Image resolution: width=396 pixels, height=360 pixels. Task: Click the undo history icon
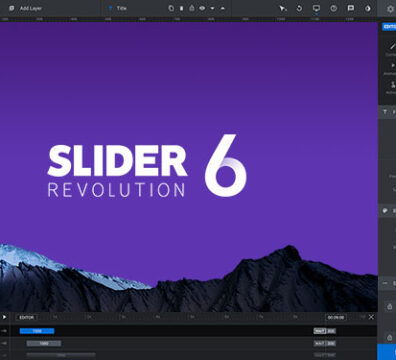tap(299, 8)
